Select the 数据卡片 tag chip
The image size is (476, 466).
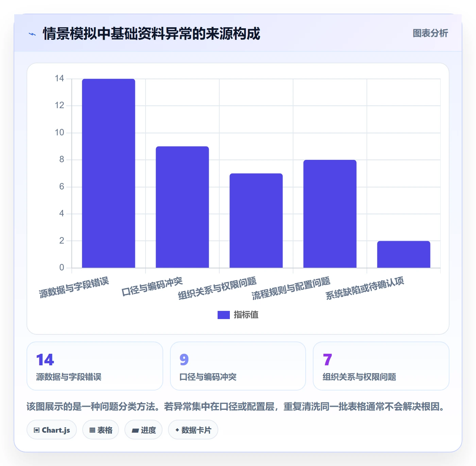coord(193,430)
